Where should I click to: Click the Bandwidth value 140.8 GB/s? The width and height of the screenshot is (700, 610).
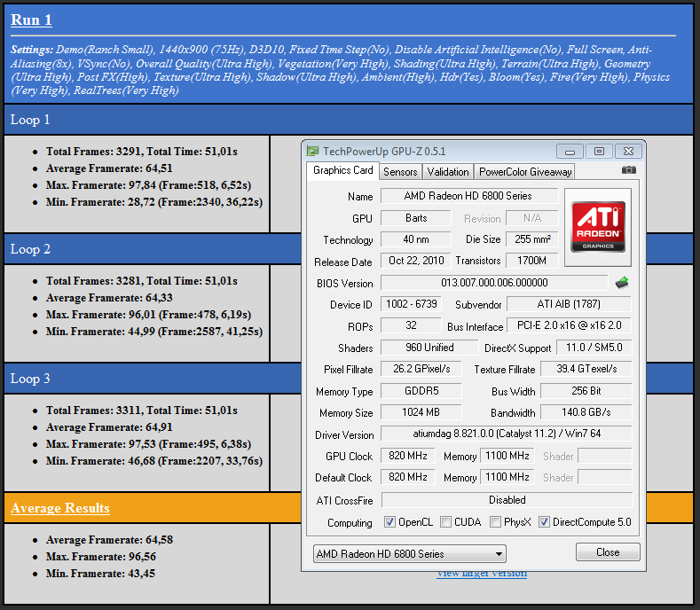586,412
